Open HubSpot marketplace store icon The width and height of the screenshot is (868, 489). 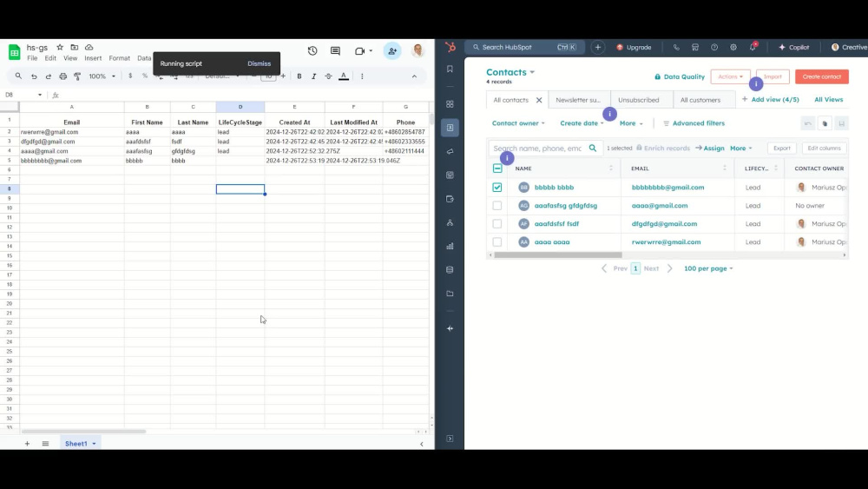(x=695, y=48)
